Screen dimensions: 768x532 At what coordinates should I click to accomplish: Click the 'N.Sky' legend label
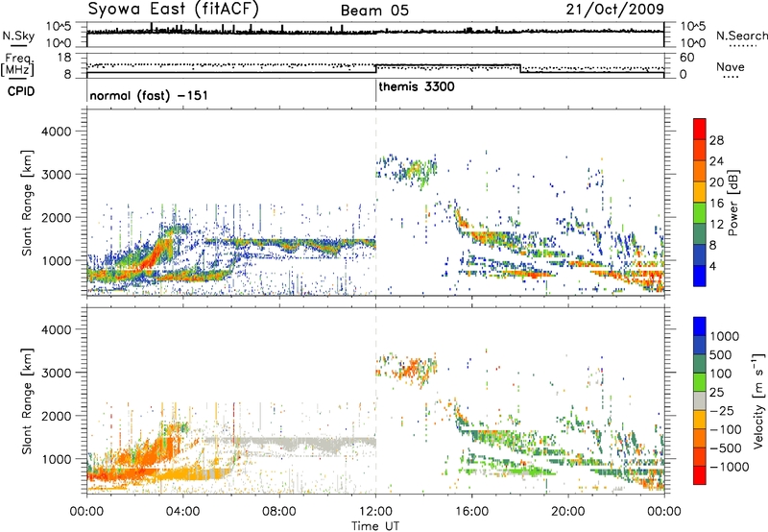pos(18,36)
